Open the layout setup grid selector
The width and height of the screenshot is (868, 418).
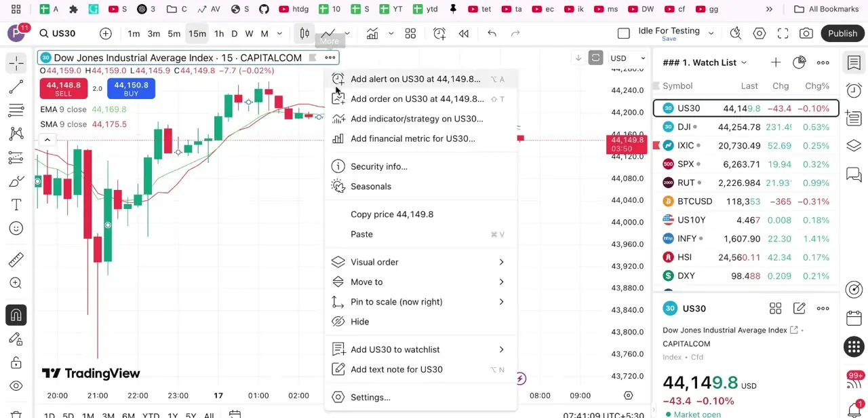(x=410, y=33)
